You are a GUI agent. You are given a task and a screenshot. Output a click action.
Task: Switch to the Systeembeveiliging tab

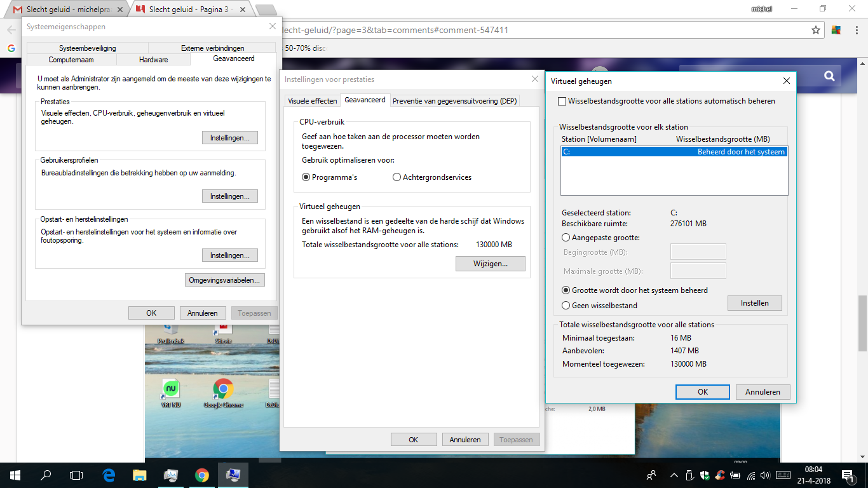pos(88,48)
